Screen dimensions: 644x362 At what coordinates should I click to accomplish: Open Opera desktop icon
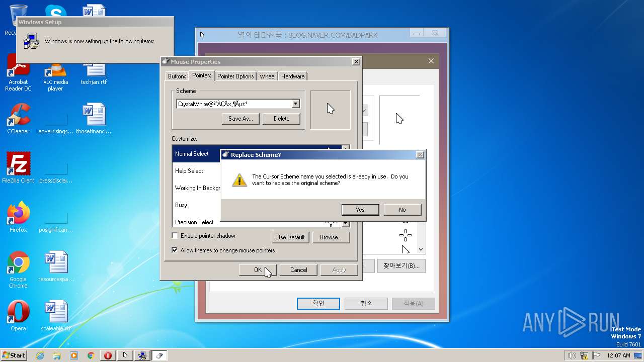[x=18, y=316]
